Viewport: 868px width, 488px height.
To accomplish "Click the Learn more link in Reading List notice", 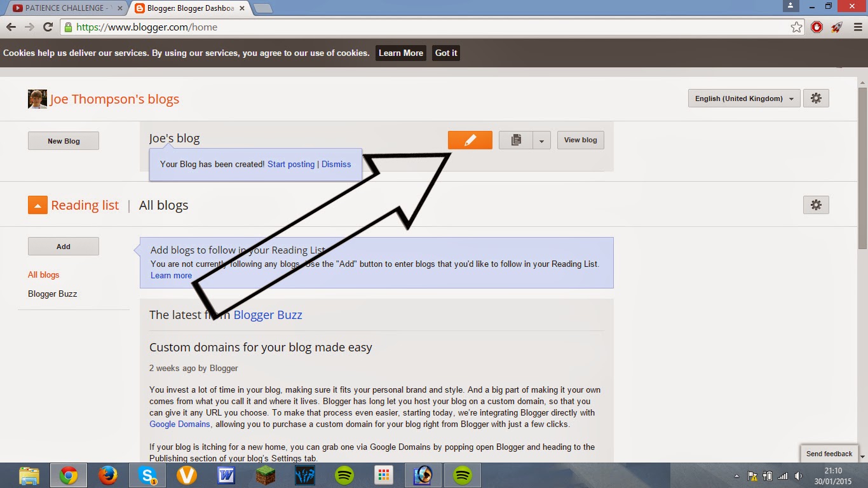I will [x=171, y=276].
